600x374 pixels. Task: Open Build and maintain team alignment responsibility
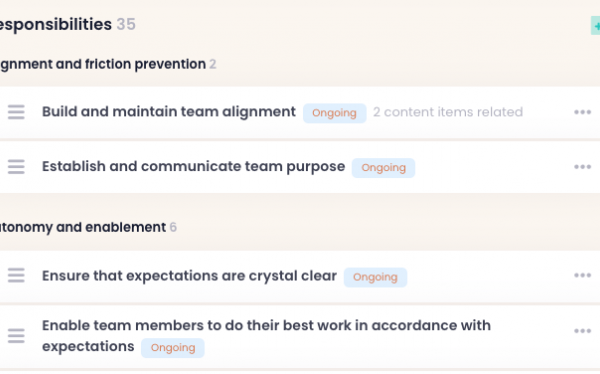[x=169, y=112]
